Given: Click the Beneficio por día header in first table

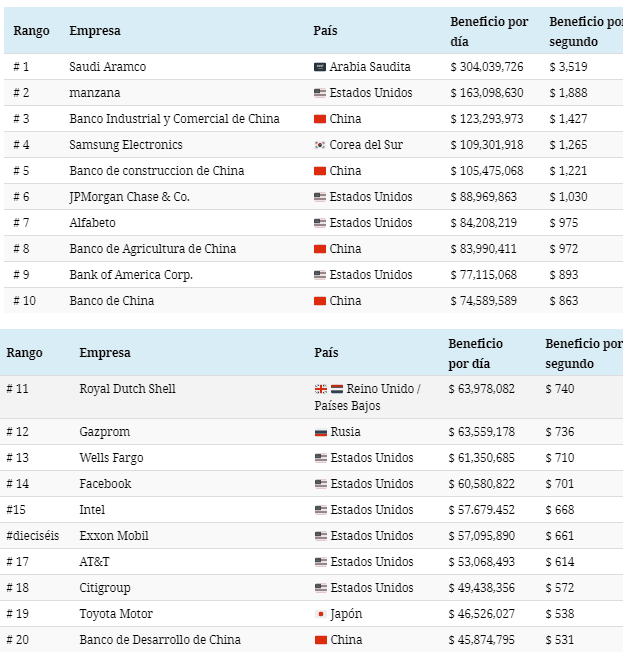Looking at the screenshot, I should [489, 32].
